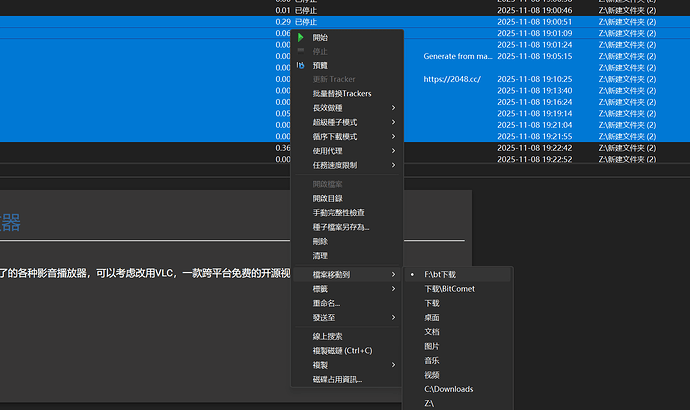Choose 桌面 in the move-to submenu
Viewport: 690px width, 410px height.
tap(432, 317)
